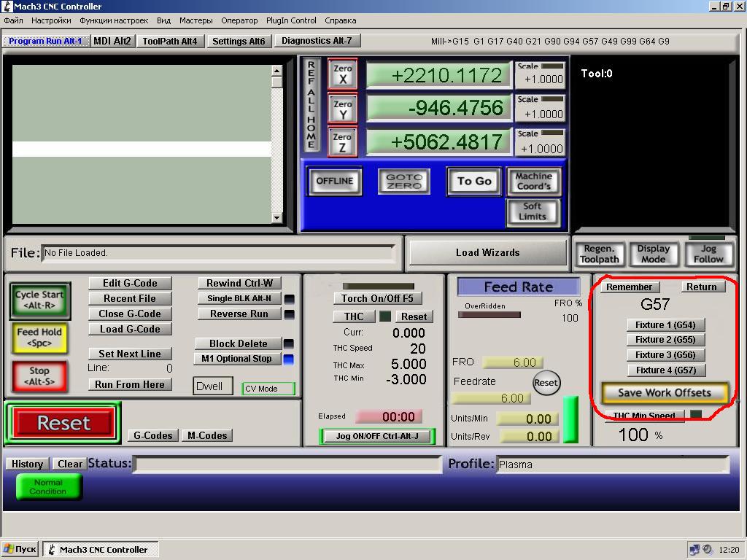Select Fixture 1 (G54)
747x560 pixels.
click(x=665, y=324)
